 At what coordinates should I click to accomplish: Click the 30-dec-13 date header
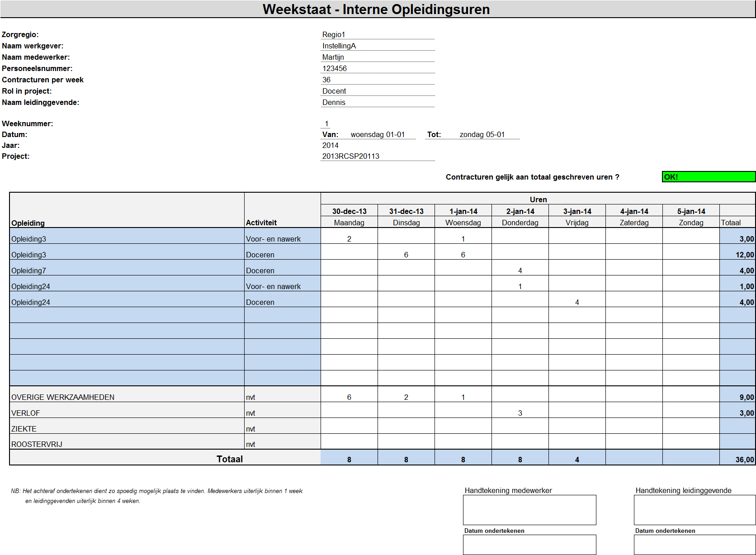(349, 211)
